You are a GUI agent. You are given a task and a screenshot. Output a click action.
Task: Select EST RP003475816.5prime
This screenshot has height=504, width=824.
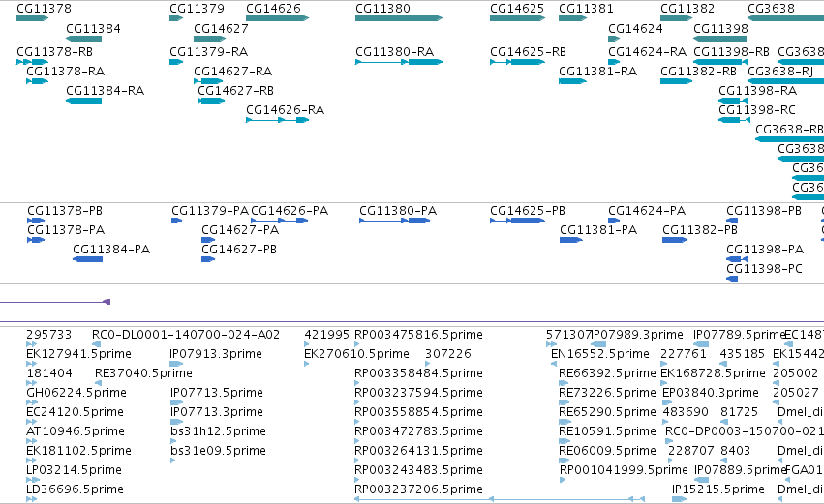(418, 335)
